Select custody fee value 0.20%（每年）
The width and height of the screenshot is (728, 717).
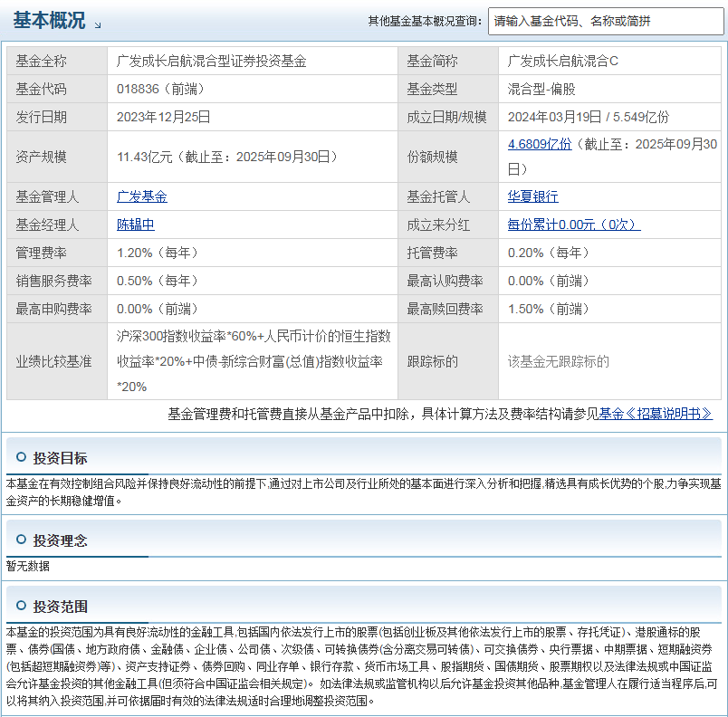549,253
